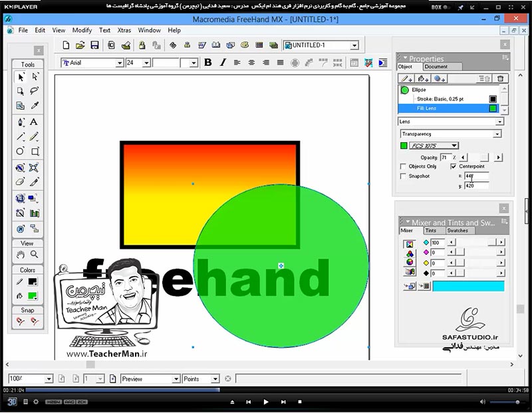Click the Save disk icon

[94, 45]
